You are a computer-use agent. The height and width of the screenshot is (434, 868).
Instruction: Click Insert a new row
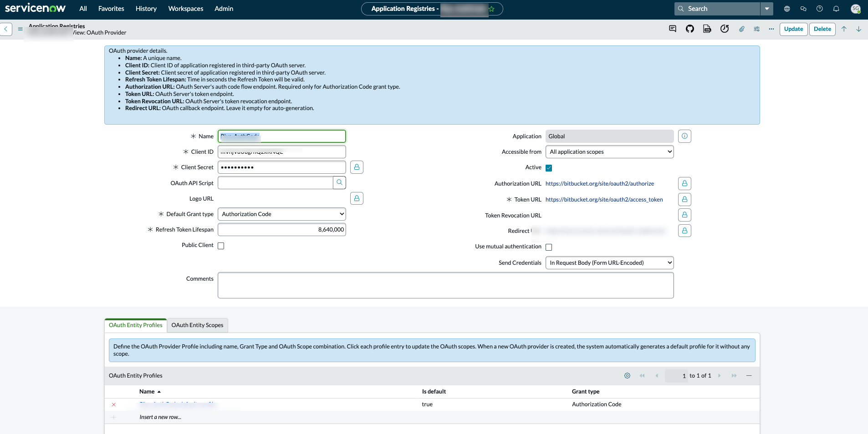coord(160,417)
